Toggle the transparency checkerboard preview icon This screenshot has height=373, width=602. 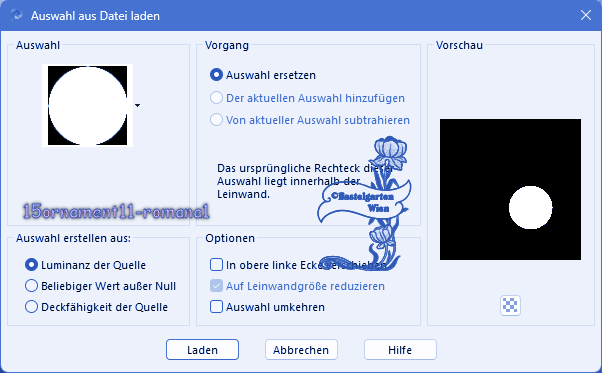(510, 305)
